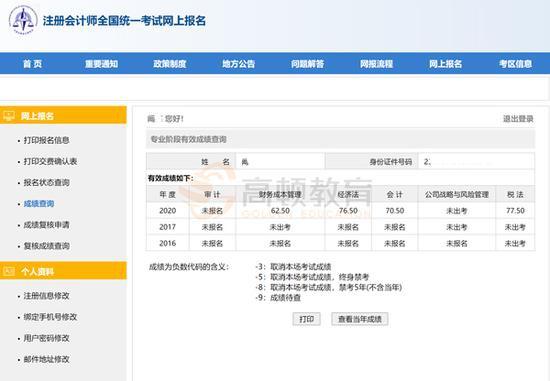This screenshot has height=381, width=550.
Task: Open the 网报流程 nav item
Action: 376,64
